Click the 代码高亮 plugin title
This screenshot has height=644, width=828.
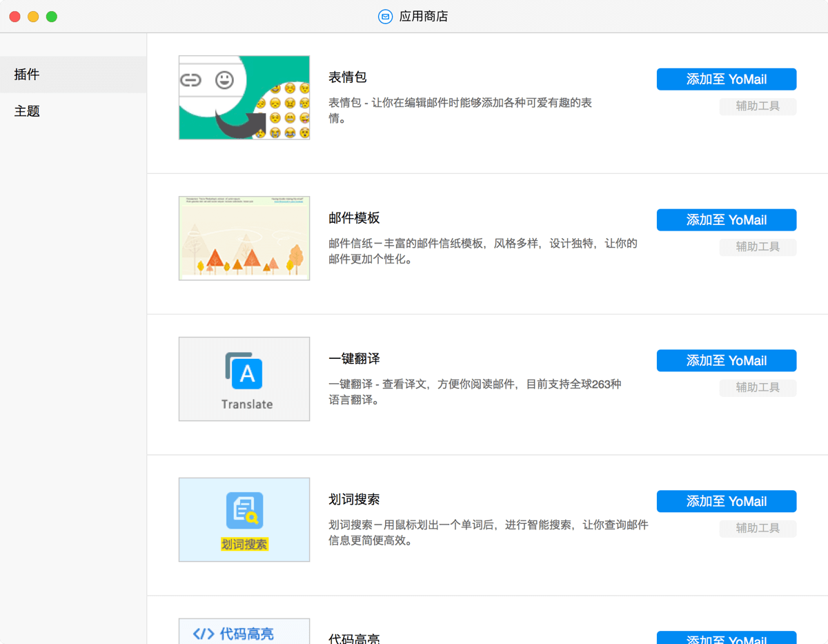click(354, 638)
